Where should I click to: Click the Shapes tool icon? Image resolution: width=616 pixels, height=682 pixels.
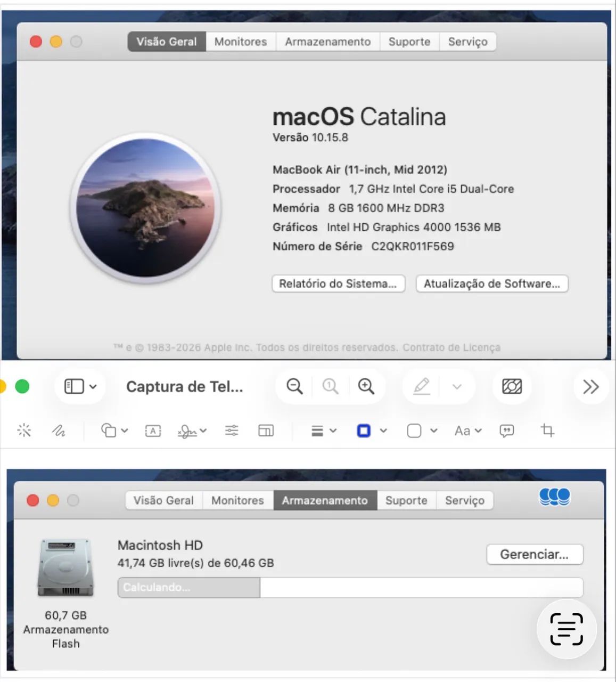[109, 431]
